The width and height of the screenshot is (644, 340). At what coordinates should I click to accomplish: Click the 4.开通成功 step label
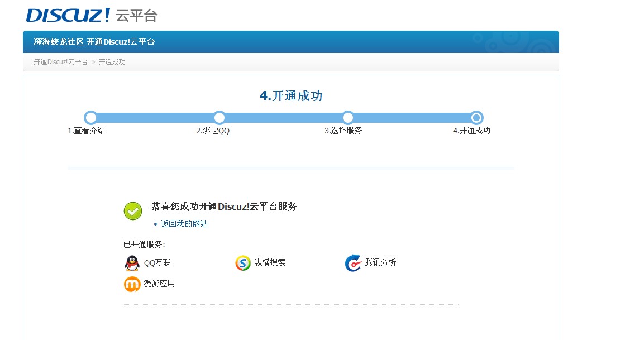coord(471,131)
